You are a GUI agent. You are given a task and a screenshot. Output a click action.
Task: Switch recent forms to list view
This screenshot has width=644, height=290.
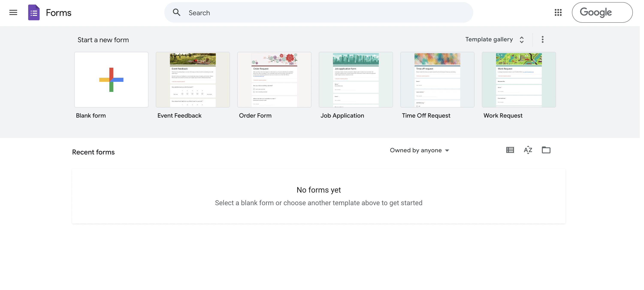[x=510, y=150]
